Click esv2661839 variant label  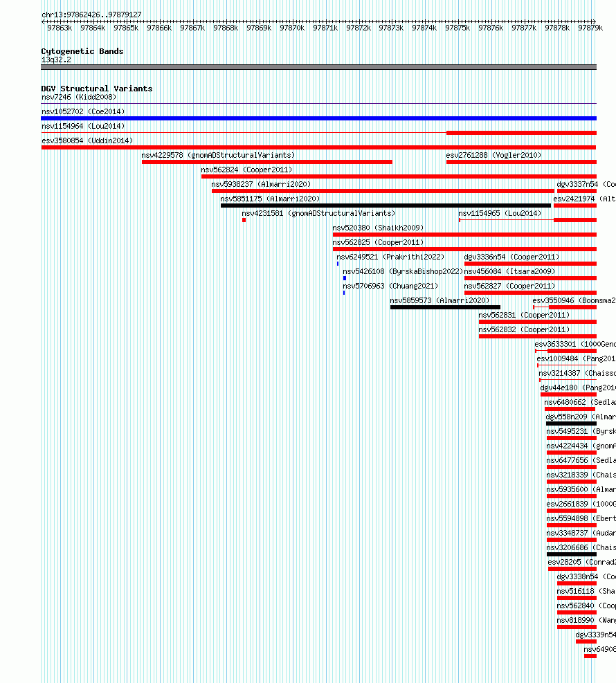click(x=581, y=504)
